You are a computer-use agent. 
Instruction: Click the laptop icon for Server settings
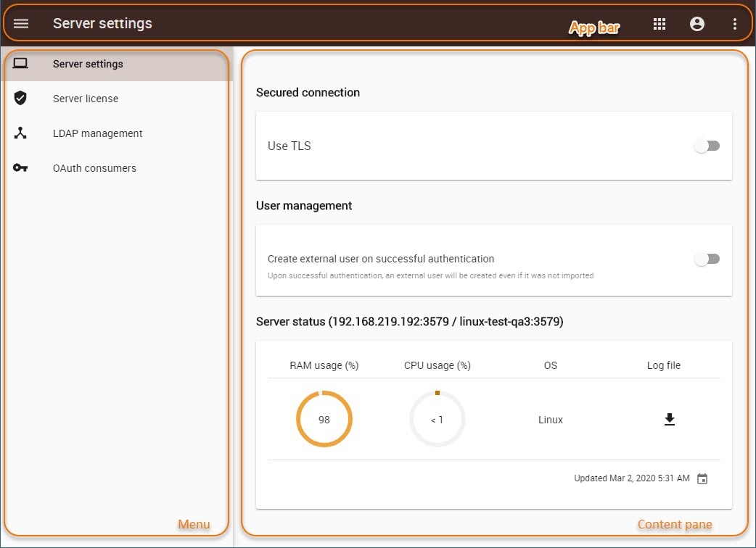20,64
